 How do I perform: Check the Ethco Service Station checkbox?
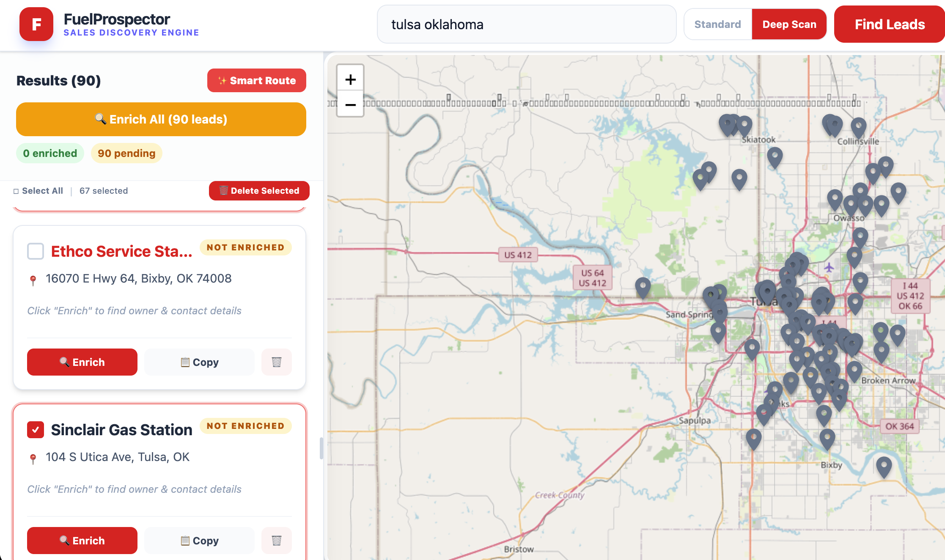[x=36, y=251]
